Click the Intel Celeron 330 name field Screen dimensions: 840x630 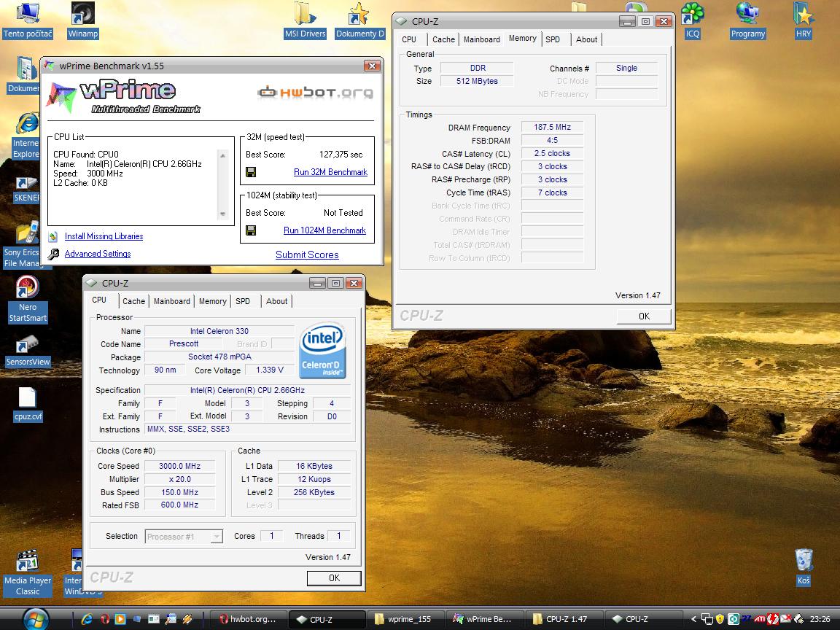point(219,331)
